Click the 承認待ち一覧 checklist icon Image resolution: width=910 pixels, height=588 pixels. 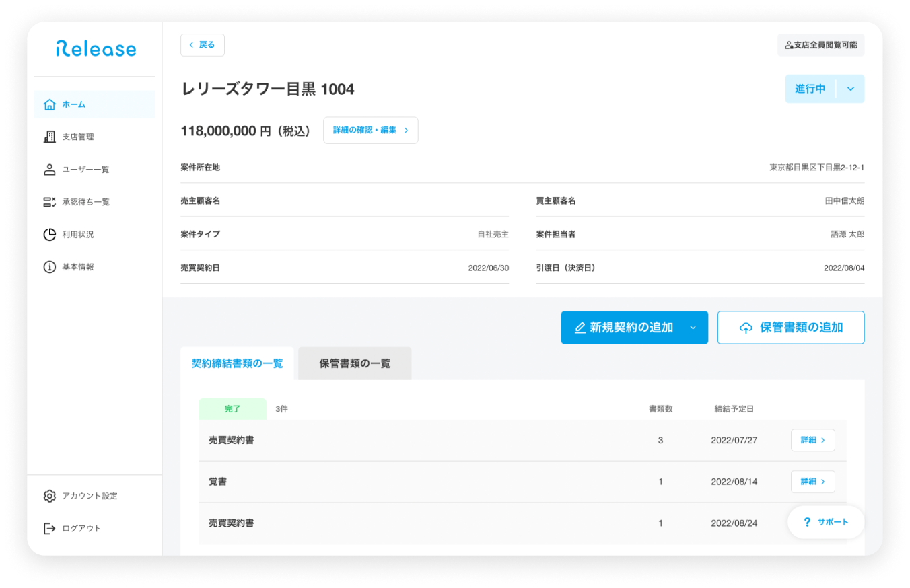coord(49,202)
